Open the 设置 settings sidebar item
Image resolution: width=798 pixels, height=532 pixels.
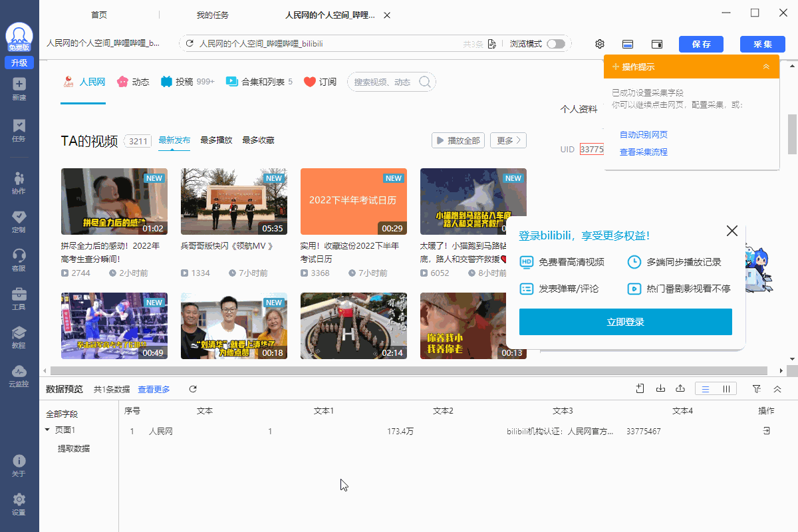[19, 504]
